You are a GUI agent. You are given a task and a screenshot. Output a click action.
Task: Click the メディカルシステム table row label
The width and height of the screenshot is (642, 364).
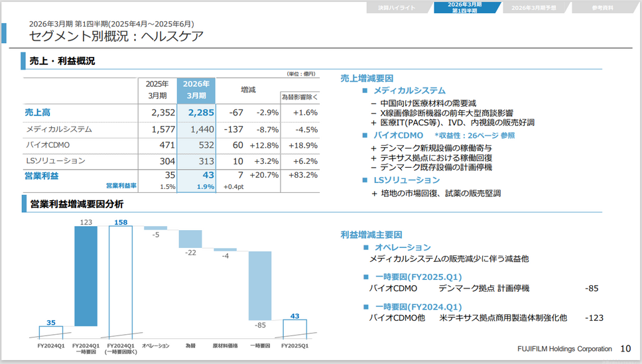(59, 129)
